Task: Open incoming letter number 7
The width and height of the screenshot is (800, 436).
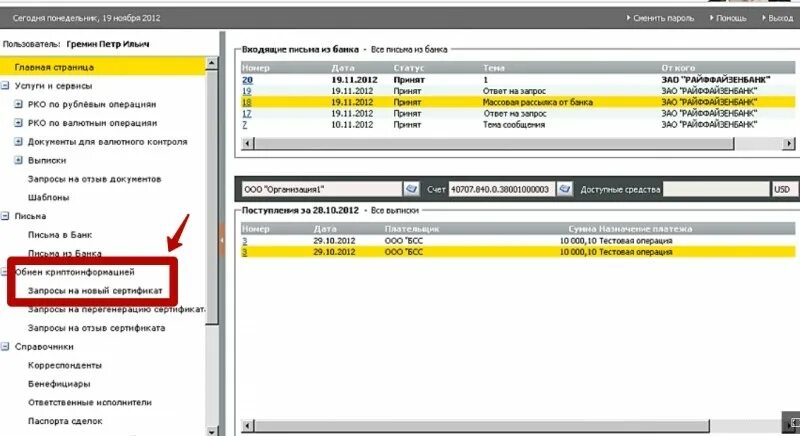Action: pos(245,125)
